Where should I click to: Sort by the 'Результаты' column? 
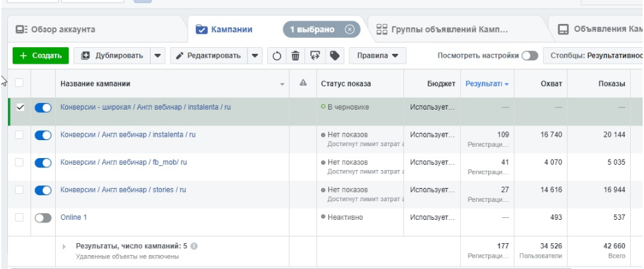pos(487,84)
